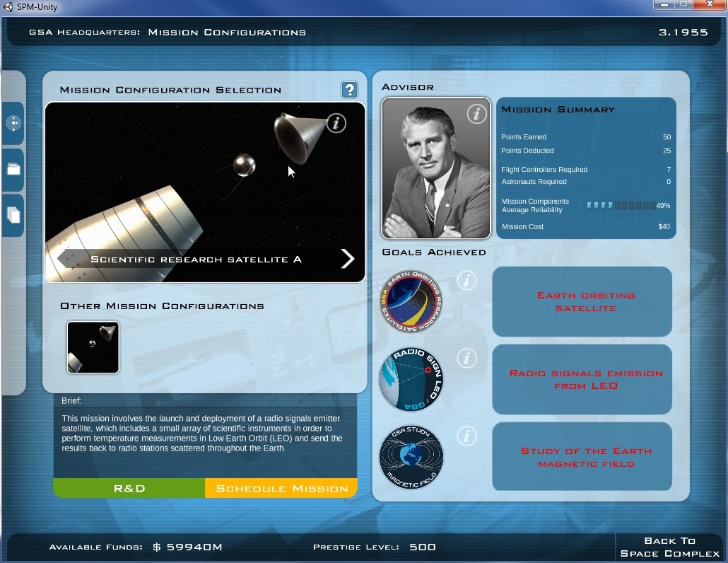
Task: Maximize the SPM-Unity window
Action: coord(683,6)
